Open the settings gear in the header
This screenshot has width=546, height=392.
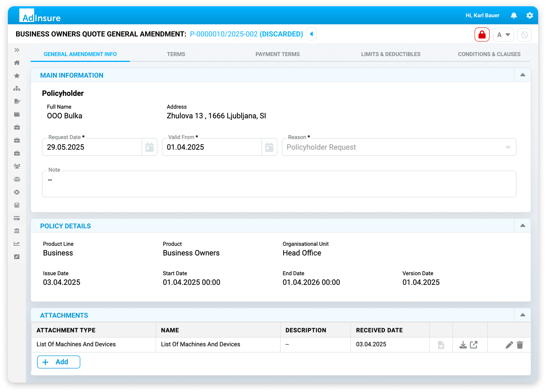point(530,15)
